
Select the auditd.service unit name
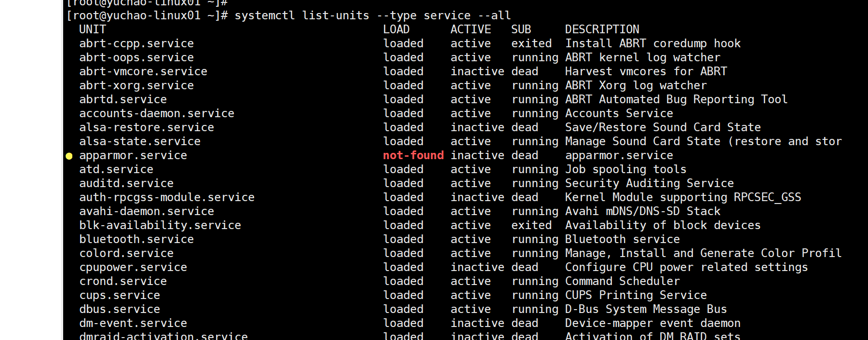coord(126,183)
